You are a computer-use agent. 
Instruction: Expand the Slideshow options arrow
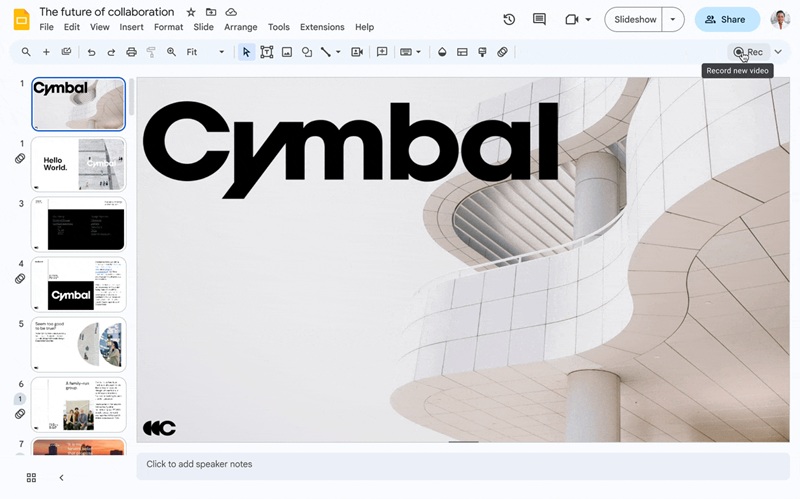pos(673,19)
